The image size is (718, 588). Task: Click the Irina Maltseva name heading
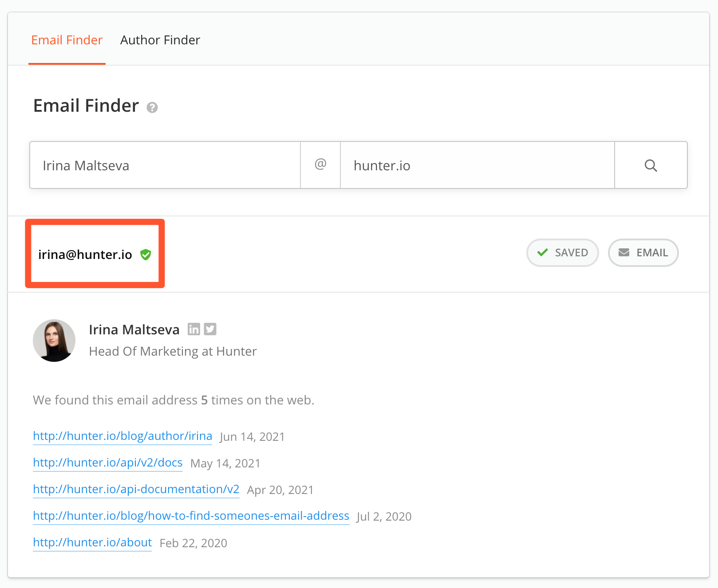coord(134,329)
